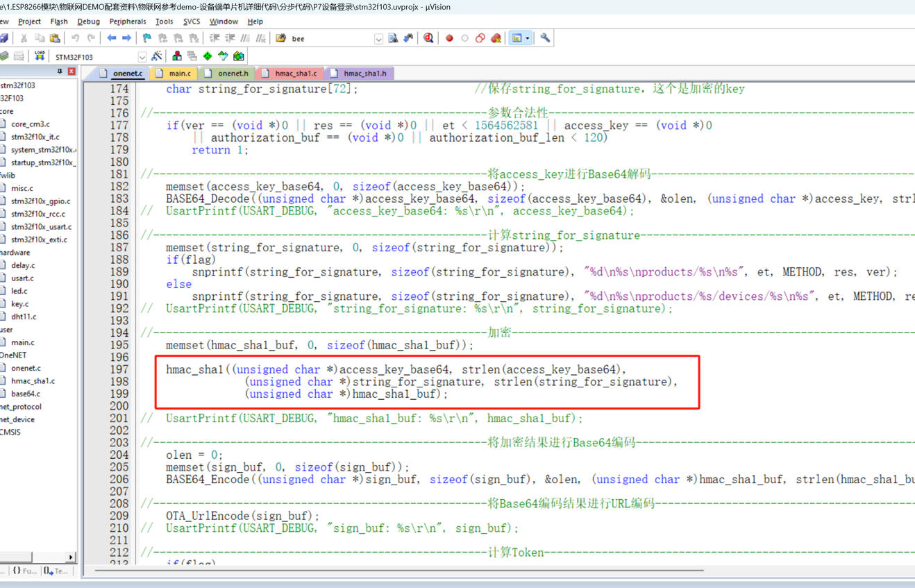The height and width of the screenshot is (588, 915).
Task: Disable all breakpoints in the toolbar
Action: pos(480,38)
